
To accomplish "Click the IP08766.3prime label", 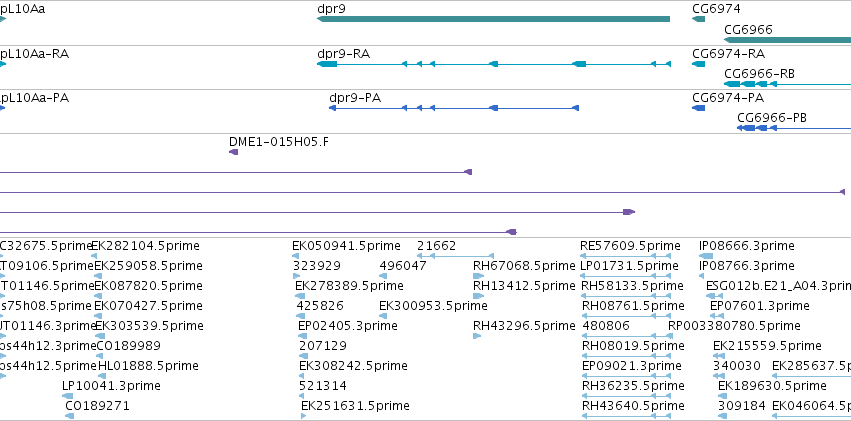I will (747, 266).
